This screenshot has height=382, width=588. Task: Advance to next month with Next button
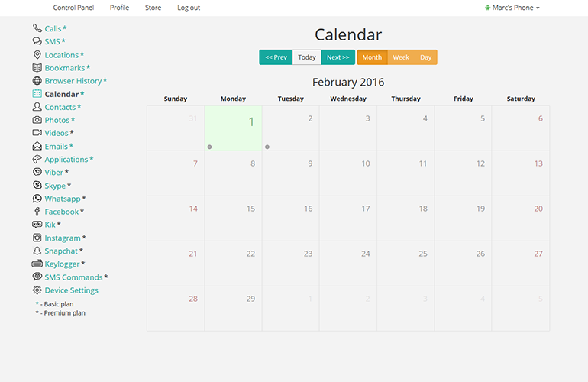pyautogui.click(x=338, y=57)
